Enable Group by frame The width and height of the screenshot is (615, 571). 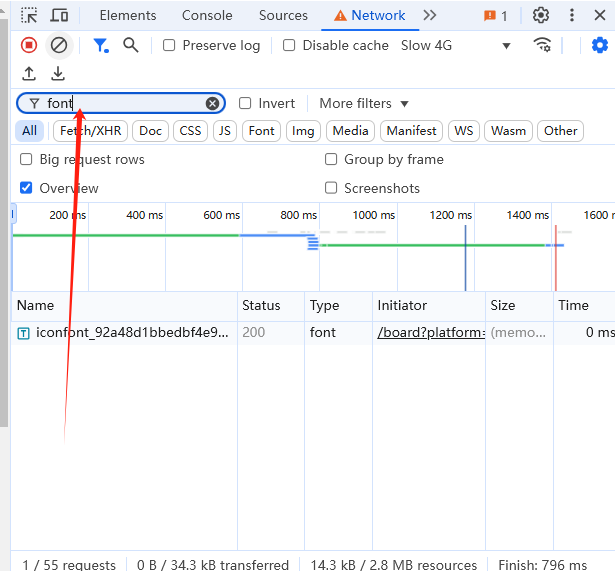point(331,159)
